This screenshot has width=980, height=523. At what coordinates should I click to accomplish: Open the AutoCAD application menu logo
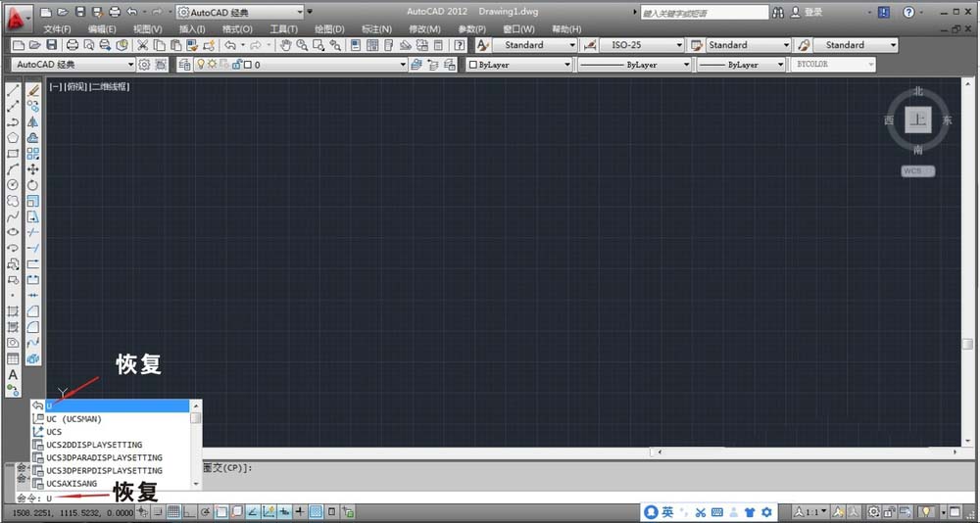[19, 19]
